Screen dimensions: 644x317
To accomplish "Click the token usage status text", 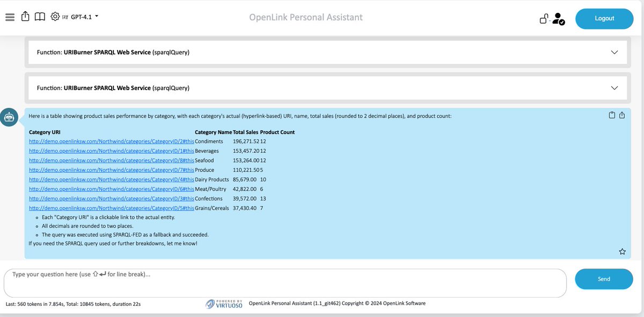I will click(73, 304).
